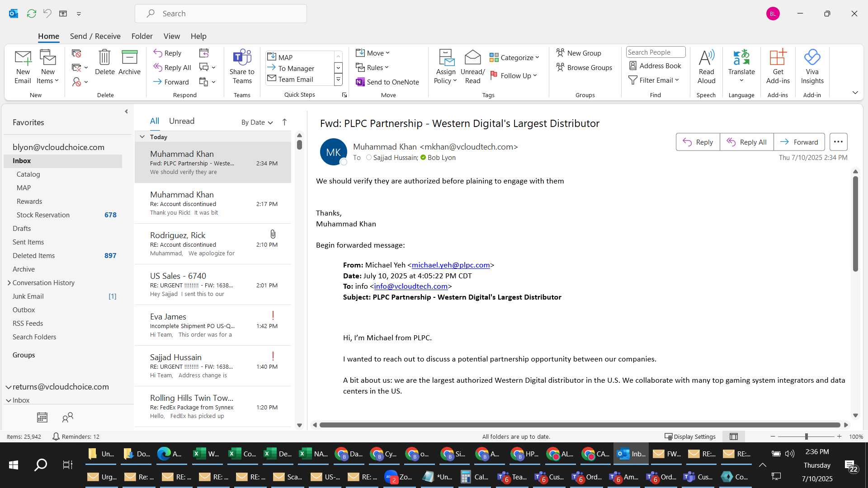Image resolution: width=868 pixels, height=488 pixels.
Task: Open Assign Policy dropdown
Action: (445, 76)
